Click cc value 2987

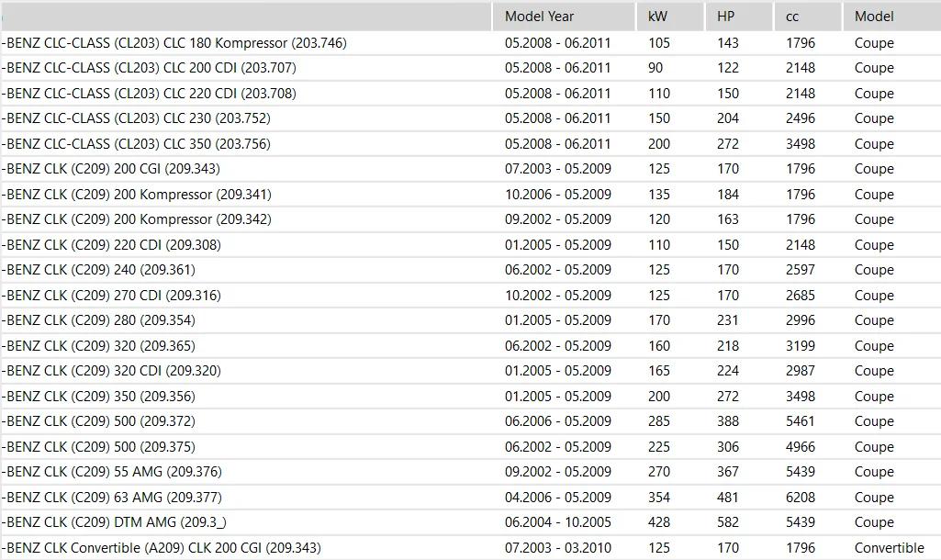(801, 371)
